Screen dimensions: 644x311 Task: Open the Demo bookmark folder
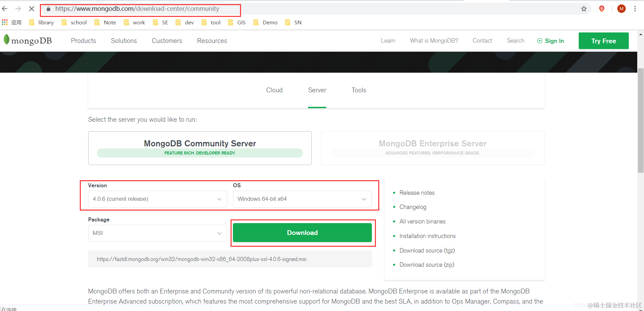(x=265, y=22)
